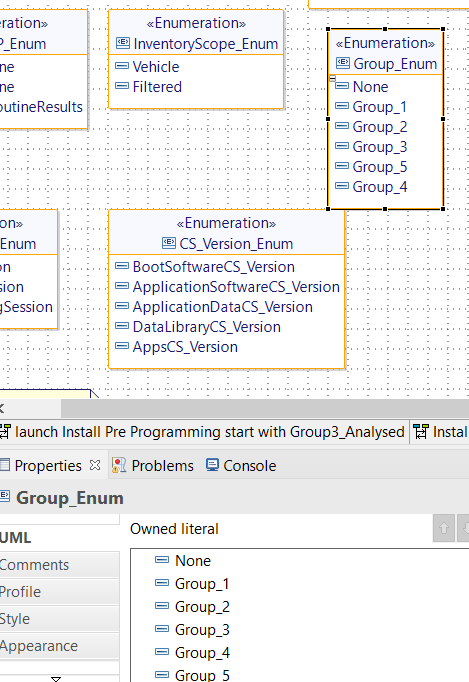Click the Owned literal label
The image size is (469, 682).
(174, 529)
